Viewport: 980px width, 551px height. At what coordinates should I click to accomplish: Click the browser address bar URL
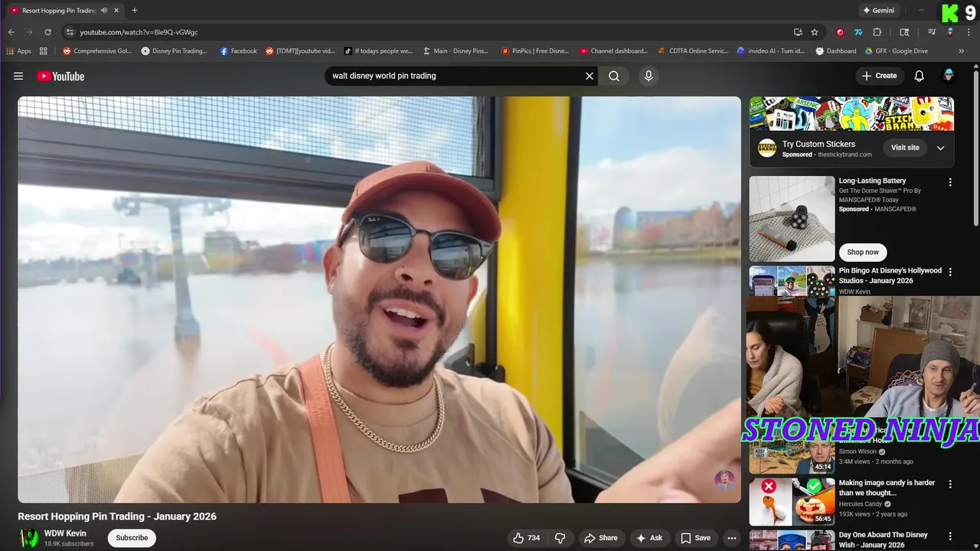(x=139, y=32)
